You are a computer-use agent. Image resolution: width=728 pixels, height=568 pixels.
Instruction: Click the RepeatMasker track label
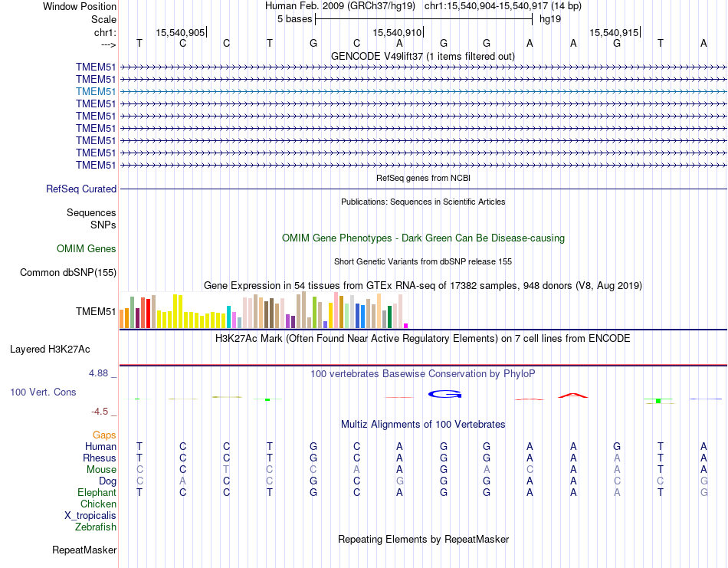[x=84, y=550]
